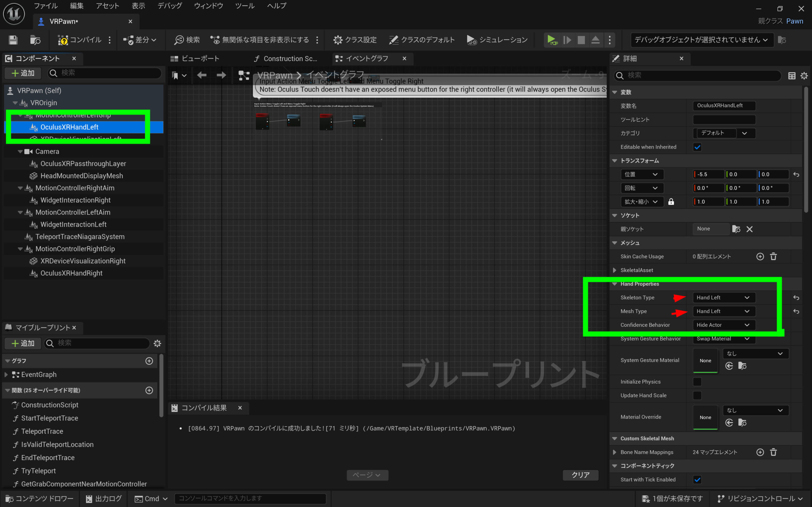
Task: Enable the Initialize Physics checkbox
Action: click(697, 382)
